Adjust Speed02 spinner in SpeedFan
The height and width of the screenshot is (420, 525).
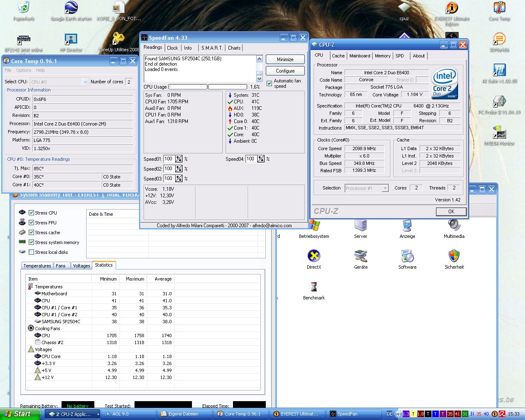(x=179, y=169)
